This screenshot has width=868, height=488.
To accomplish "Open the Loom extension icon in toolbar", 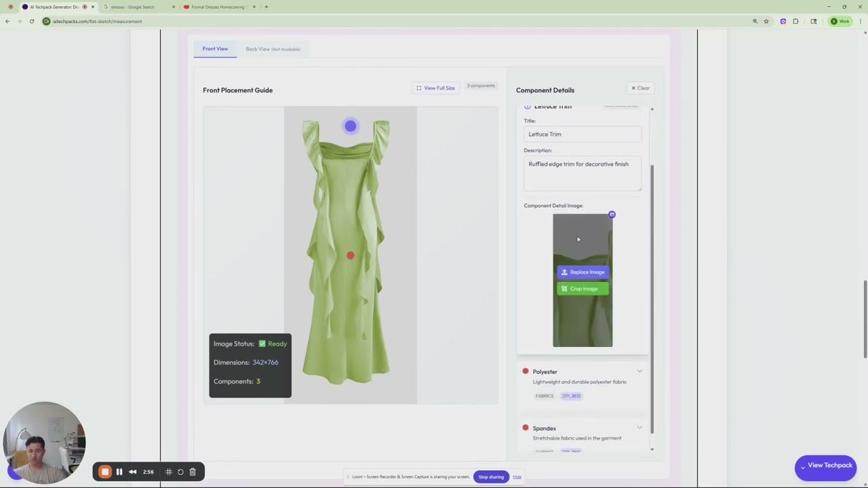I will (783, 21).
